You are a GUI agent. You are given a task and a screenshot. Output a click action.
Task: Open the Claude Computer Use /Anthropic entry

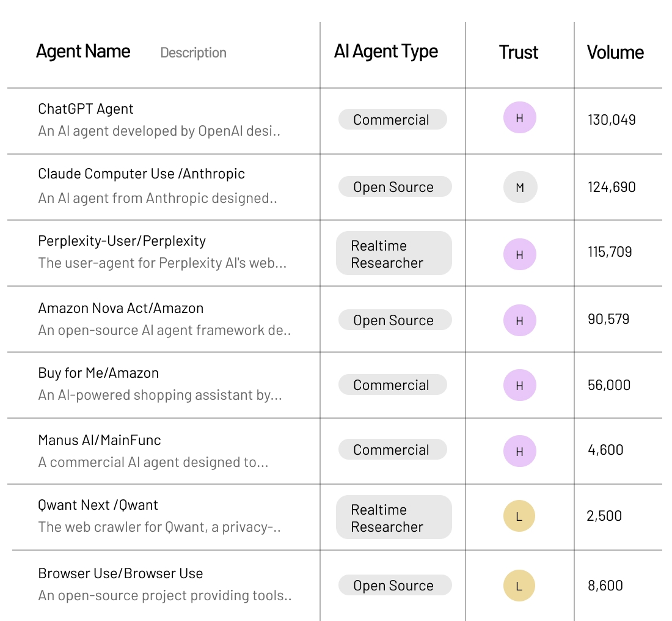point(141,174)
